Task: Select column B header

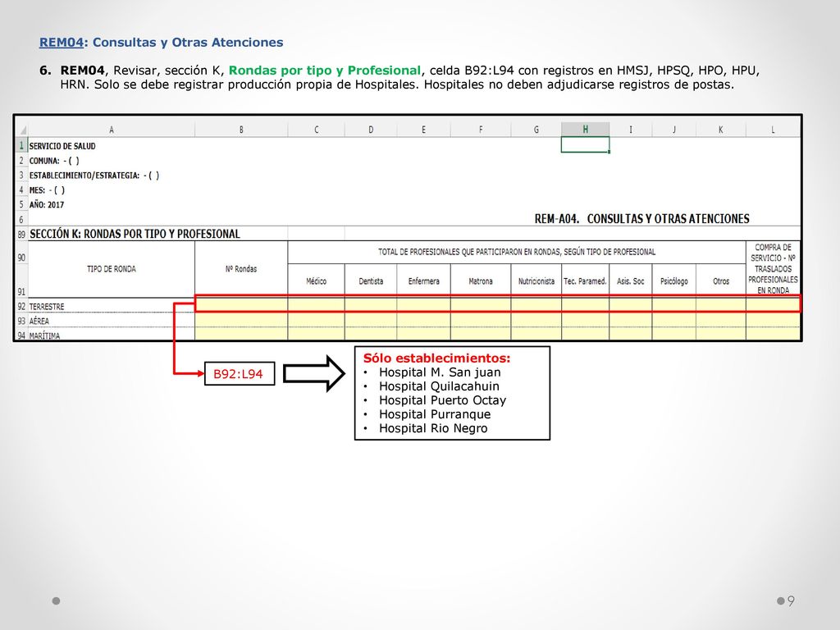Action: tap(241, 130)
